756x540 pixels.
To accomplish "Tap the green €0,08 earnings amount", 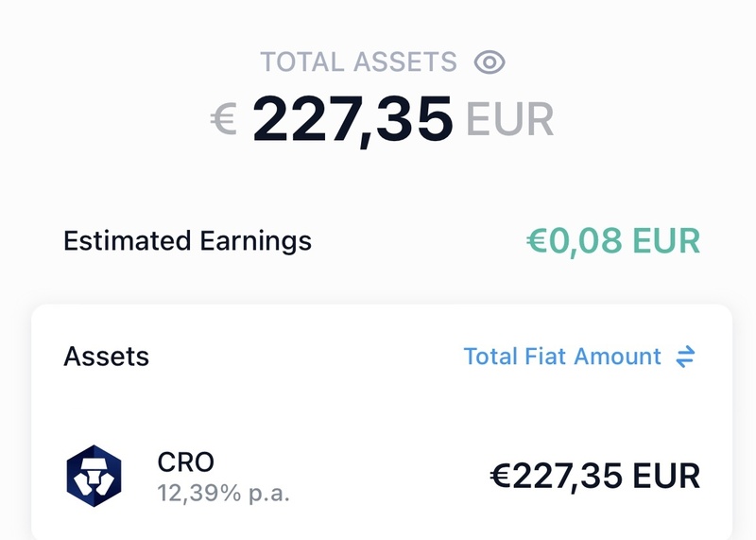I will click(x=575, y=240).
